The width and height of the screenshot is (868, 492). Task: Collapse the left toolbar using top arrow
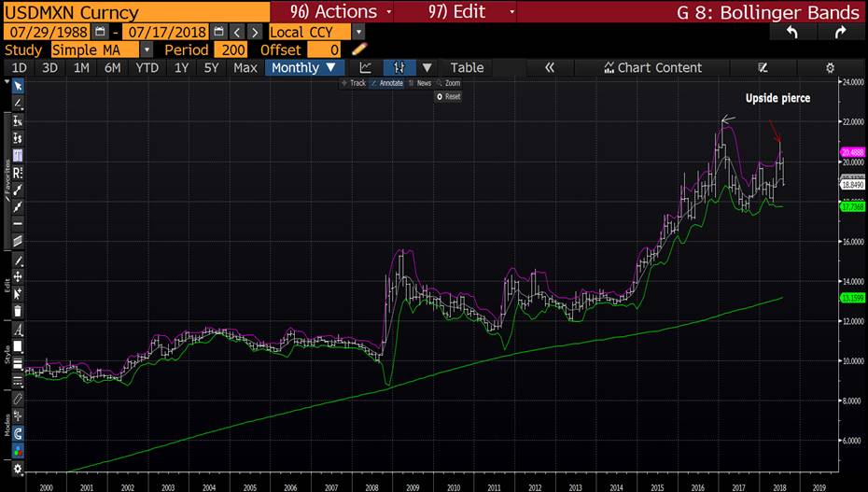[7, 81]
